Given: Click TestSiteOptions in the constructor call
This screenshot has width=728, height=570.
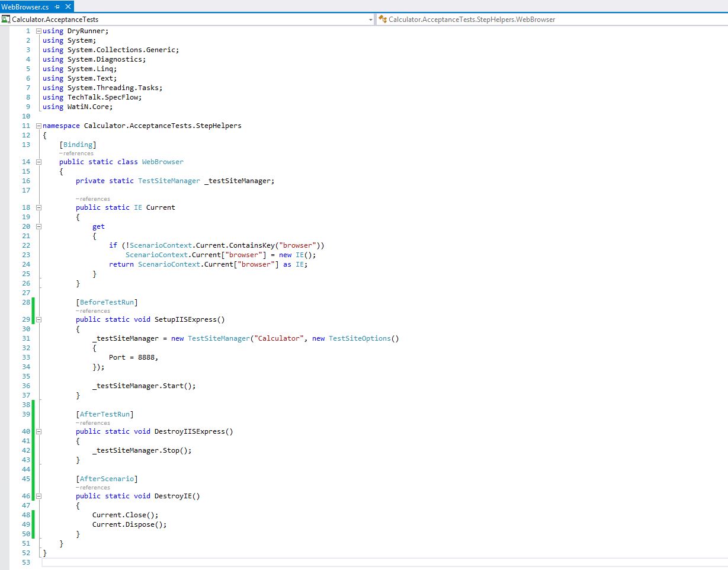Looking at the screenshot, I should click(360, 338).
